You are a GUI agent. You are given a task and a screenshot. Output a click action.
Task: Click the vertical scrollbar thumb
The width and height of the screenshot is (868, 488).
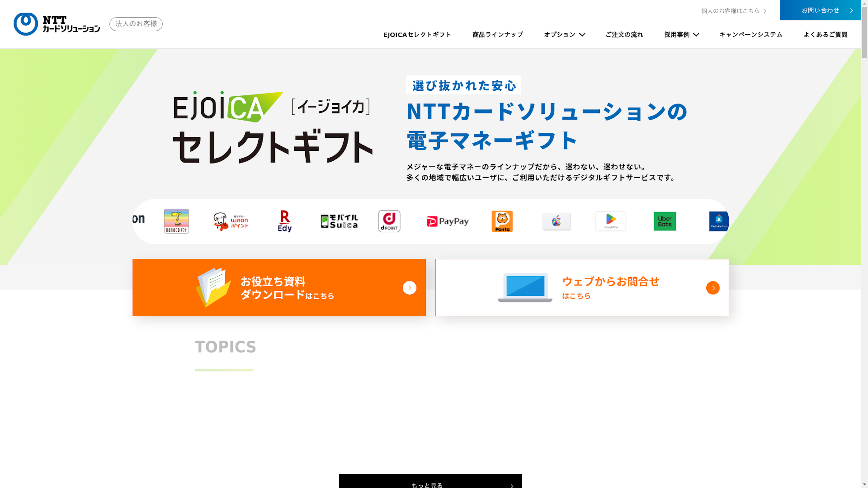pyautogui.click(x=865, y=32)
